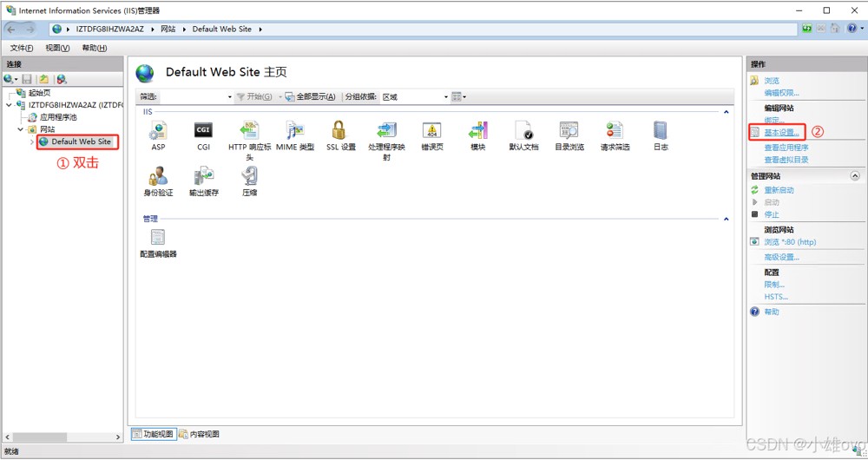Screen dimensions: 868x460
Task: Open the 配置编辑器 icon
Action: click(158, 238)
